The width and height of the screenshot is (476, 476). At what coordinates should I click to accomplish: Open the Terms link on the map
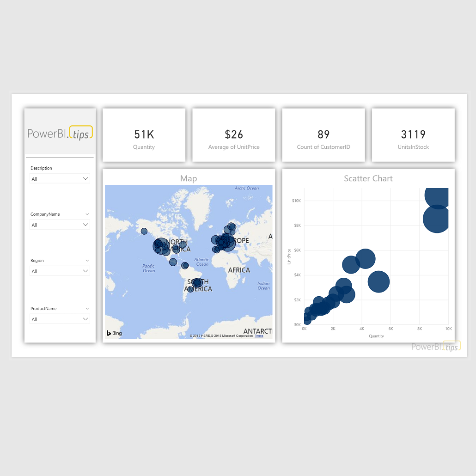(259, 336)
